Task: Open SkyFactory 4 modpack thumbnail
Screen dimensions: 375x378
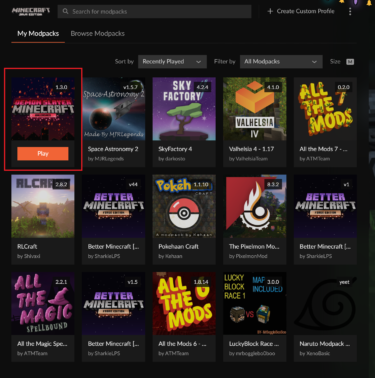Action: (184, 109)
